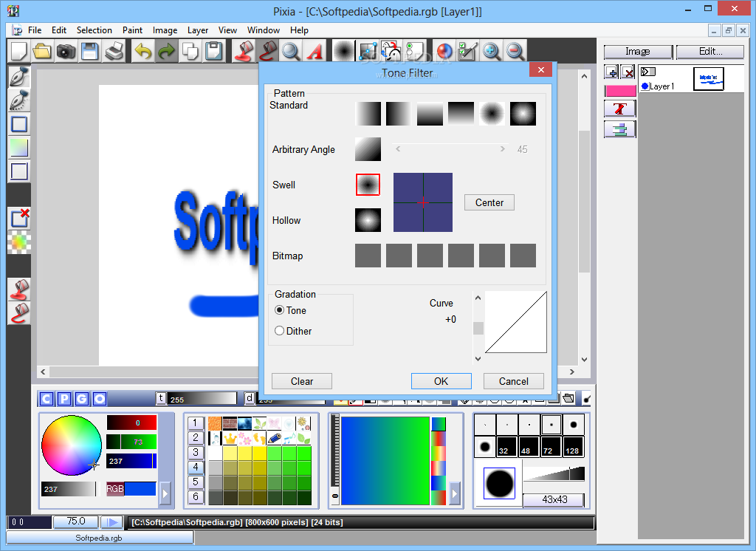Click the blue 237 channel slider
This screenshot has width=756, height=551.
click(131, 461)
